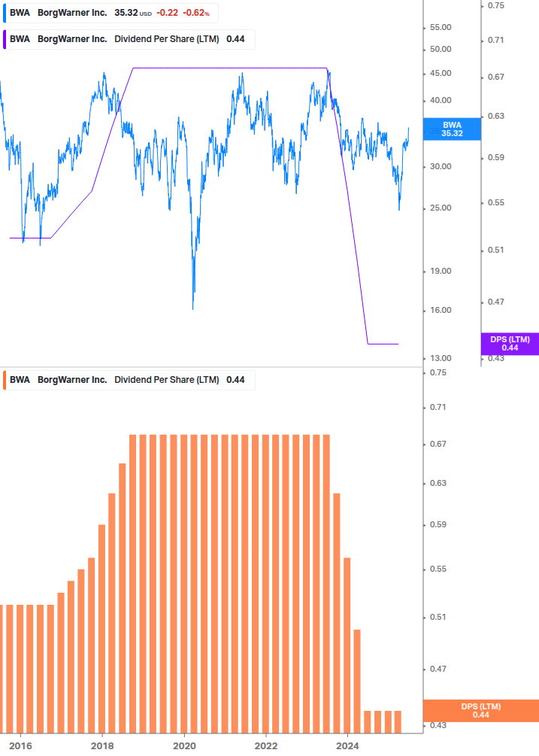The image size is (539, 756).
Task: Click the 2016 label on the time axis
Action: click(x=21, y=746)
